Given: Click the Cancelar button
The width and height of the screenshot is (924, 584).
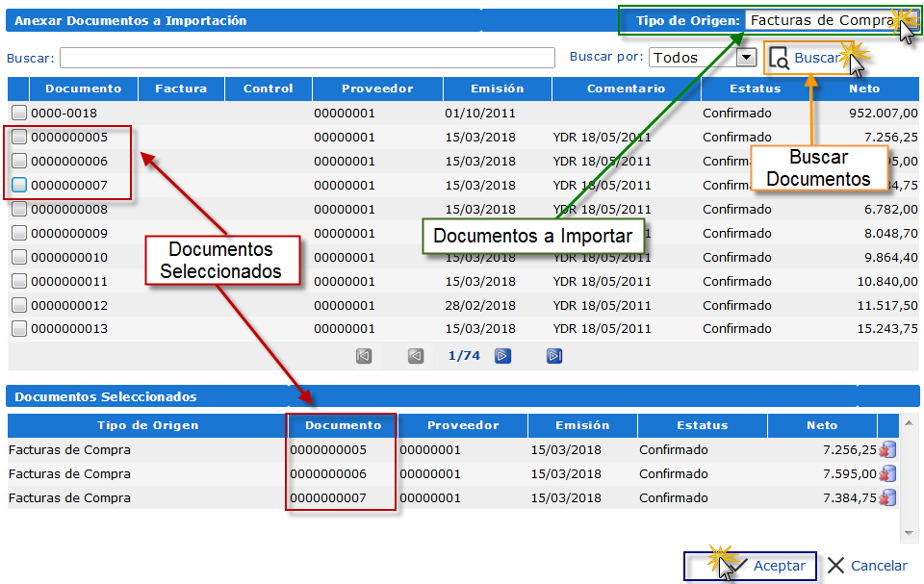Looking at the screenshot, I should pyautogui.click(x=867, y=566).
